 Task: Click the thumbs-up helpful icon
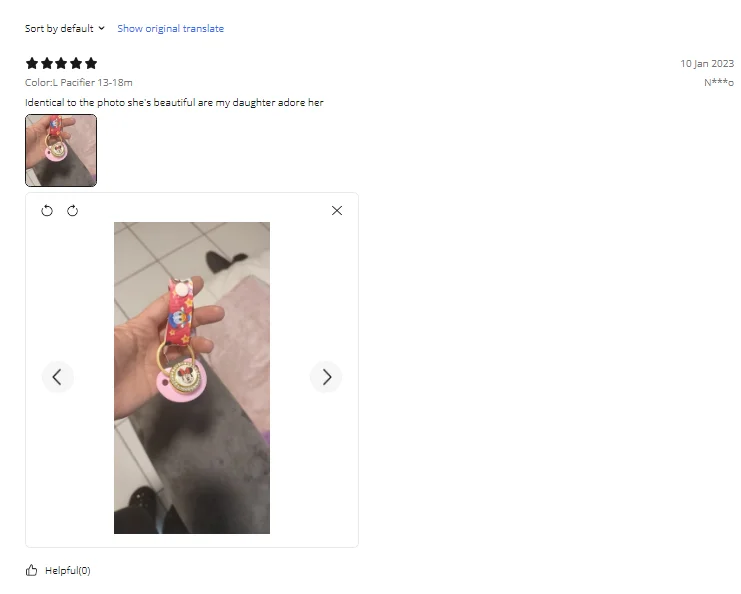(x=31, y=570)
